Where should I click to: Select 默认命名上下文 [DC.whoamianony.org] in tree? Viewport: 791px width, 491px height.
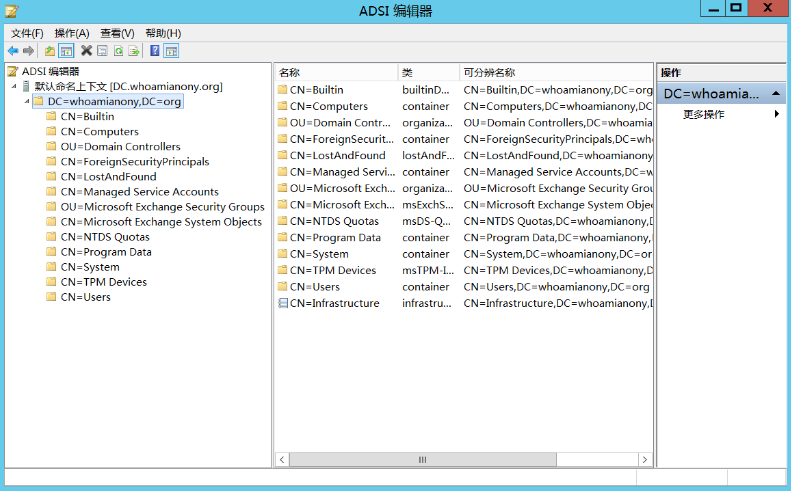[129, 86]
